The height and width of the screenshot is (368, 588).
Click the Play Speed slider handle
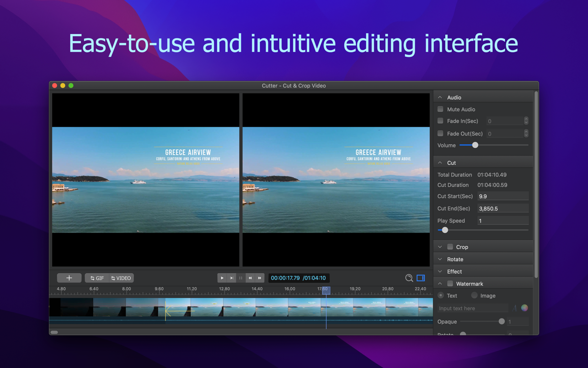point(445,230)
